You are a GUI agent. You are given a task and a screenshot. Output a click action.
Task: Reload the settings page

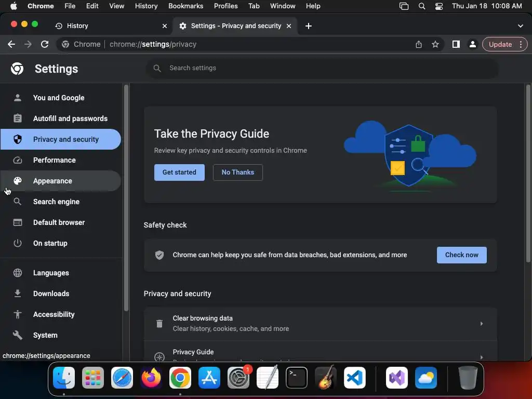[x=45, y=44]
